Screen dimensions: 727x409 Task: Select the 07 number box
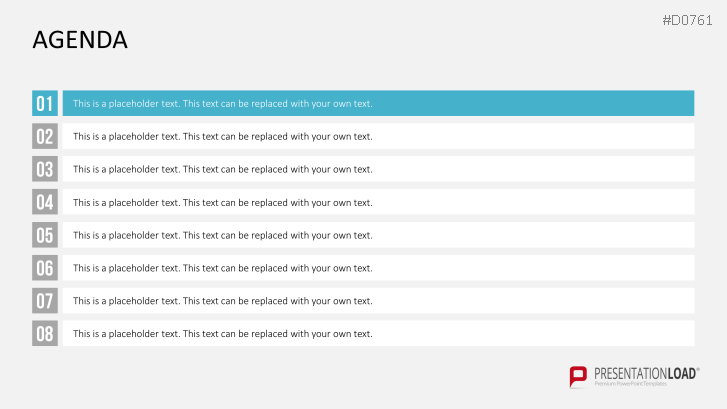point(45,300)
